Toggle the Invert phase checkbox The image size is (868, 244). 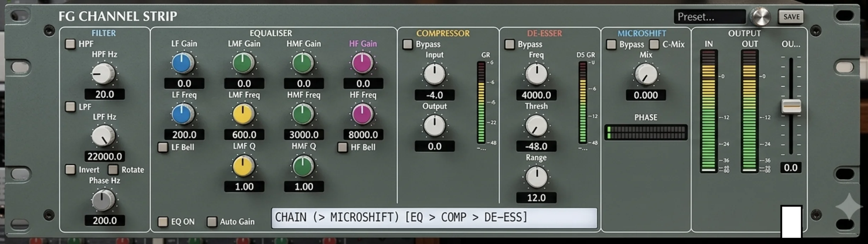coord(70,169)
